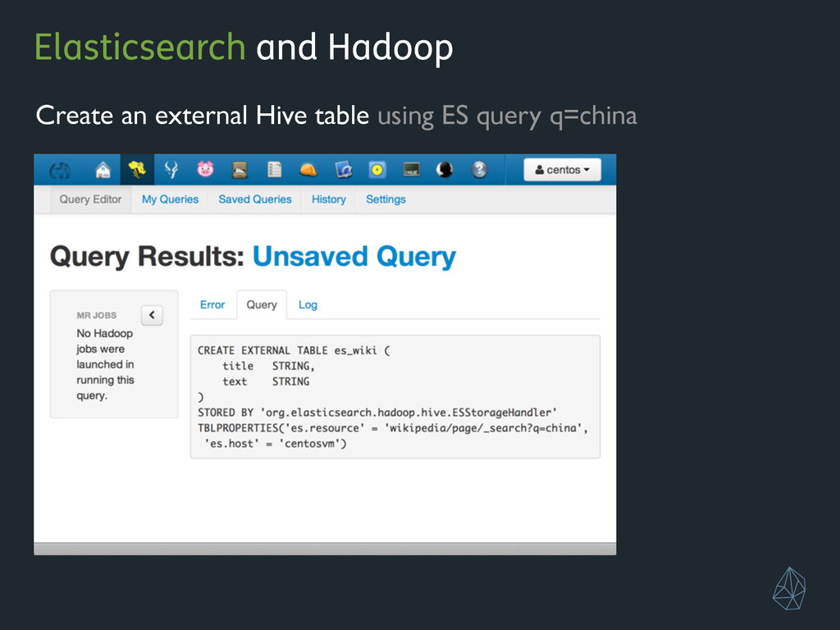Click the Hue logo icon

[59, 171]
